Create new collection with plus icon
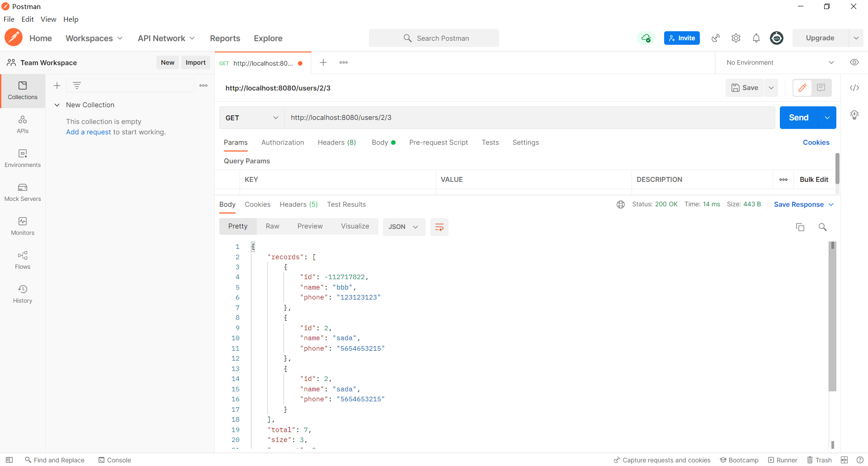The height and width of the screenshot is (466, 868). point(57,86)
